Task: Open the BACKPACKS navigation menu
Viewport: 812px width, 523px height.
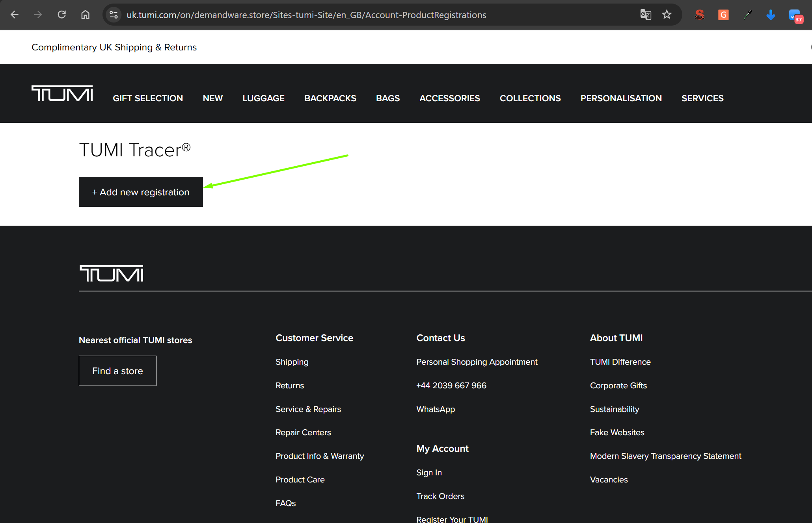Action: [330, 98]
